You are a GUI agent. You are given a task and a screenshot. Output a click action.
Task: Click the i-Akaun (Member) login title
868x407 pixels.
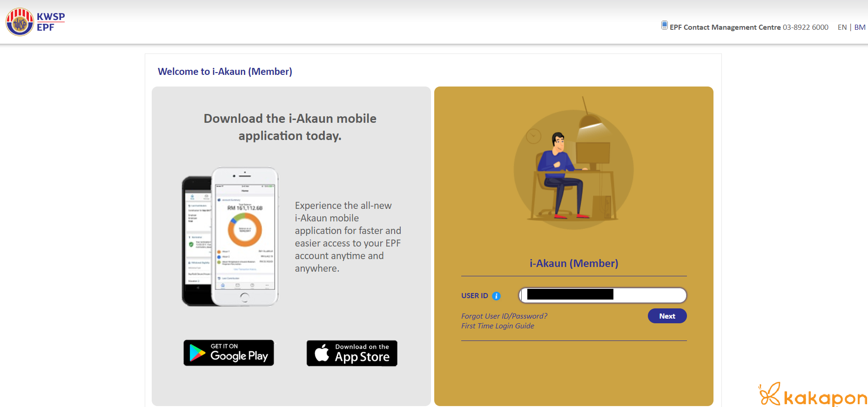tap(574, 263)
